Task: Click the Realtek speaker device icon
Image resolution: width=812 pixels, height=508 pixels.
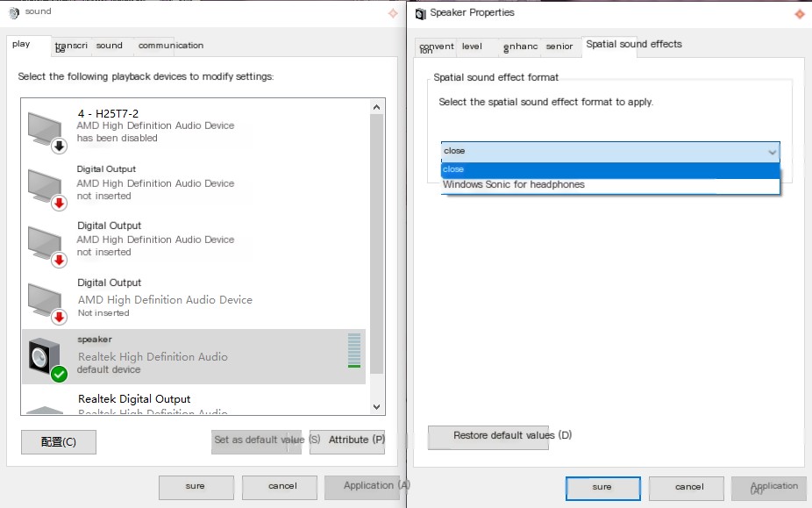Action: (46, 358)
